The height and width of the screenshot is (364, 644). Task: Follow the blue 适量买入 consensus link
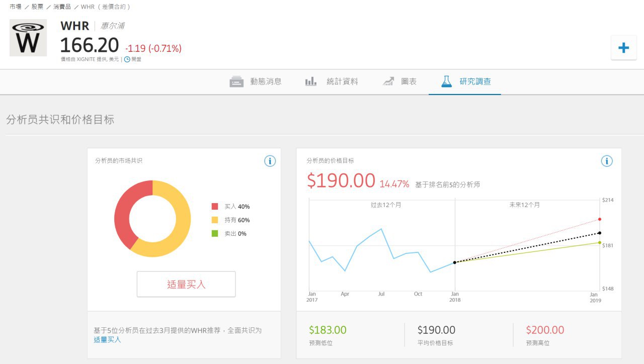coord(107,340)
